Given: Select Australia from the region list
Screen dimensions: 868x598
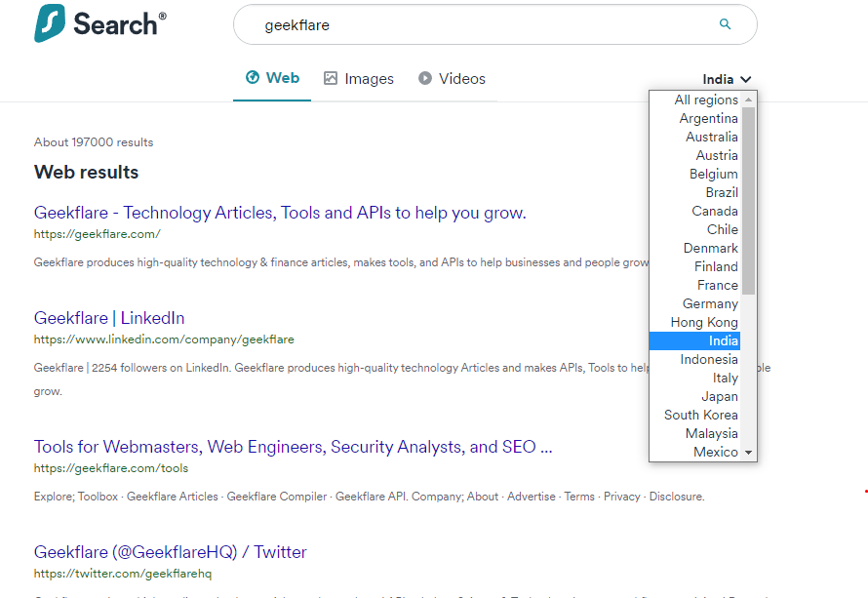Looking at the screenshot, I should [711, 137].
